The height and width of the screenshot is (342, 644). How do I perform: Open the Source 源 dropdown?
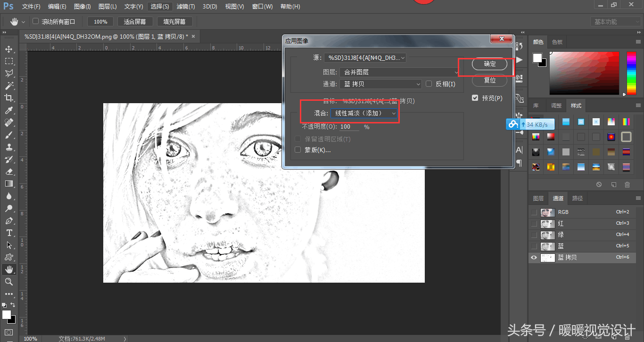365,58
